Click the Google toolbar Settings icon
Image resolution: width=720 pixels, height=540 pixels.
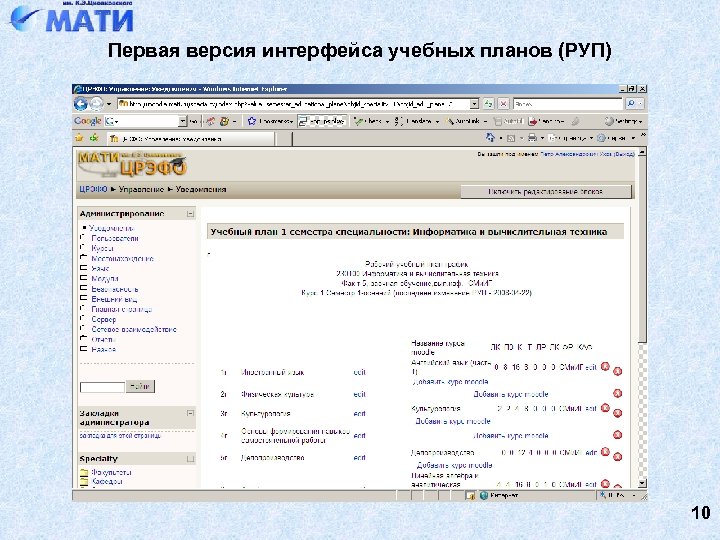coord(608,121)
